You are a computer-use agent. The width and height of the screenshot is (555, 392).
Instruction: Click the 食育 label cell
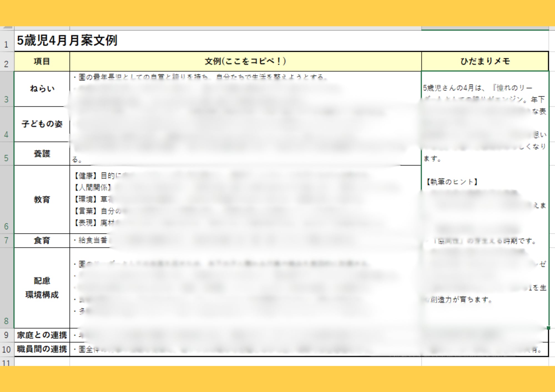42,241
